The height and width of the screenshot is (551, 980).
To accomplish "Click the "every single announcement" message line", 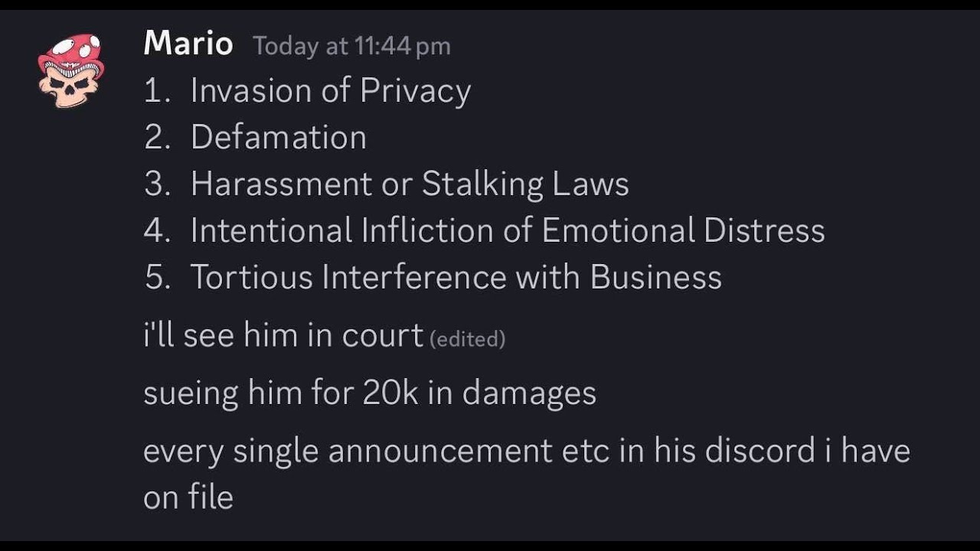I will click(x=527, y=451).
